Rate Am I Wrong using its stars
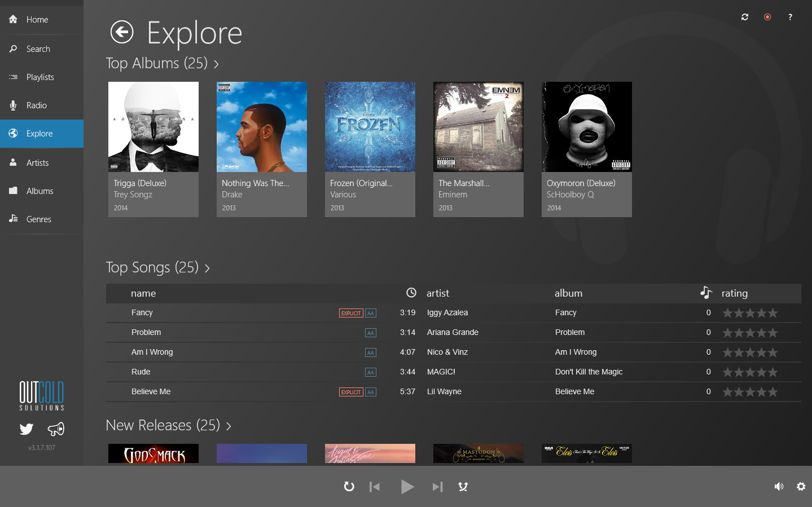The image size is (812, 507). pyautogui.click(x=750, y=352)
